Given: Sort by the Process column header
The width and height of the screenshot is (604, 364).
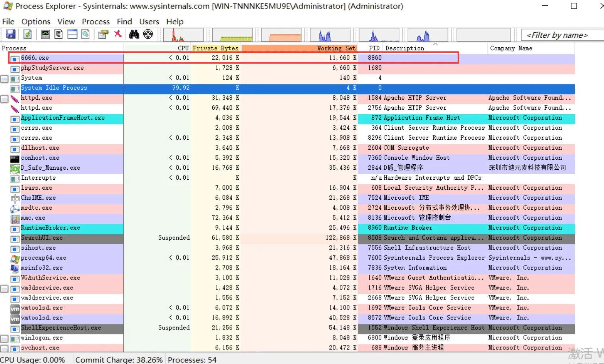Looking at the screenshot, I should 62,48.
